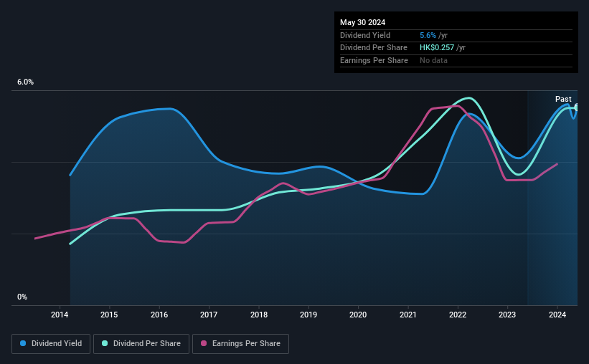Click the teal Dividend Per Share dot
Screen dimensions: 589x364
point(105,343)
